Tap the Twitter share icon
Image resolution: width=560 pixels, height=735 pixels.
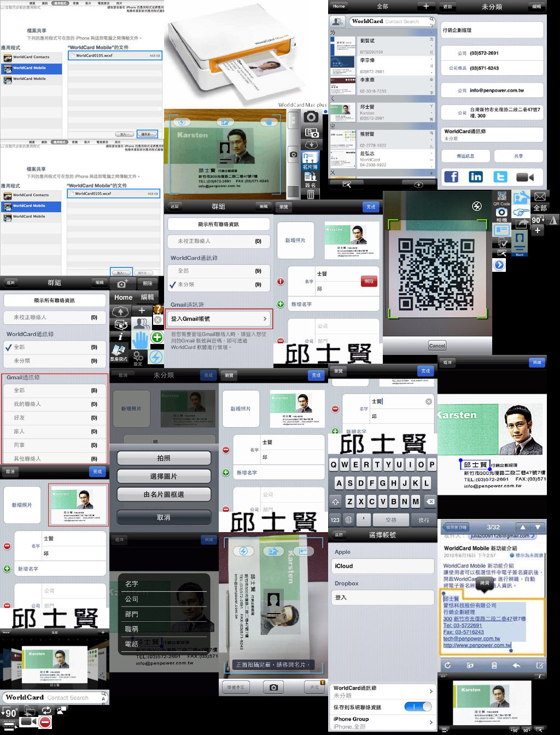coord(500,177)
